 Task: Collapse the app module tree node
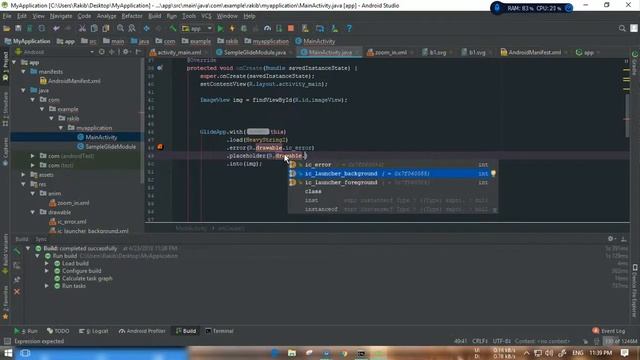coord(15,62)
